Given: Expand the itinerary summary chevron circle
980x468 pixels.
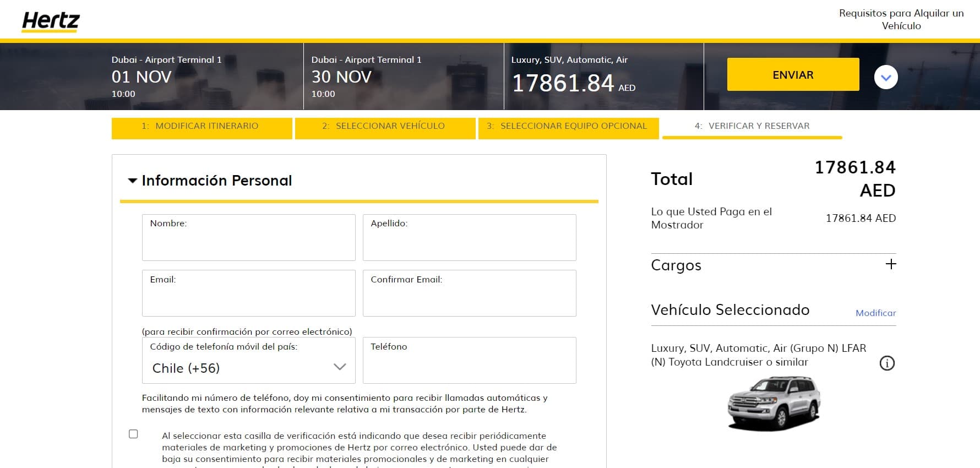Looking at the screenshot, I should click(x=886, y=77).
